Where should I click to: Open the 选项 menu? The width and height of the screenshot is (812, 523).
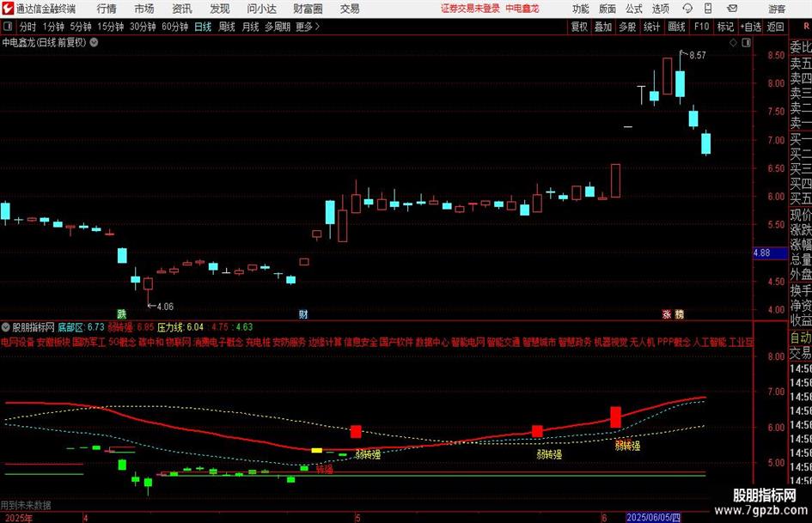pyautogui.click(x=660, y=9)
